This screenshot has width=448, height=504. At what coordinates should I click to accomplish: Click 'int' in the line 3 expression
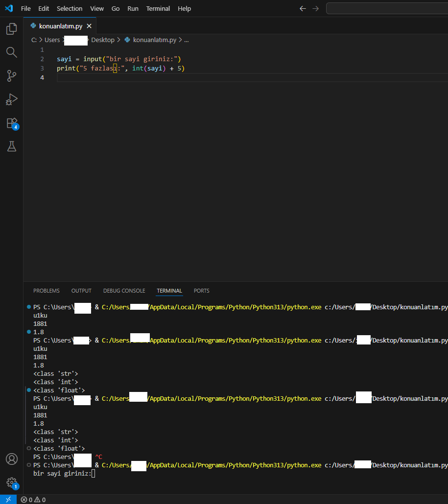point(138,69)
